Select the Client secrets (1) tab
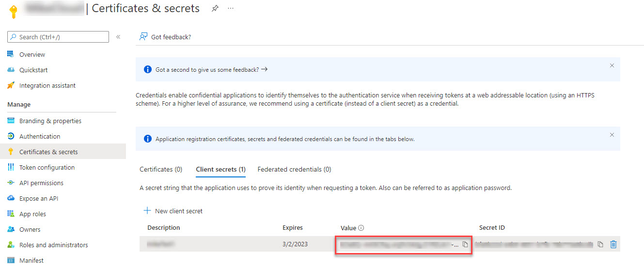 tap(220, 169)
